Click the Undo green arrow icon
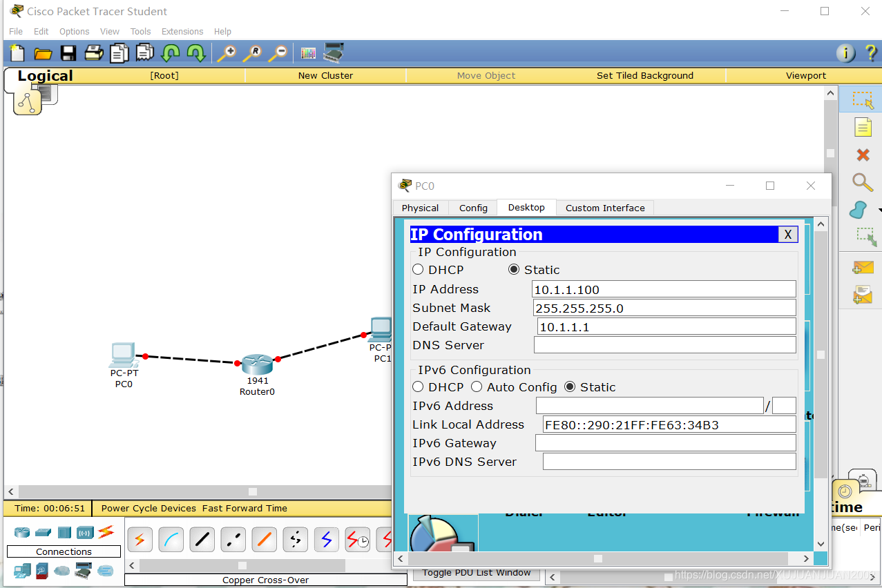Screen dimensions: 882x588 coord(170,53)
